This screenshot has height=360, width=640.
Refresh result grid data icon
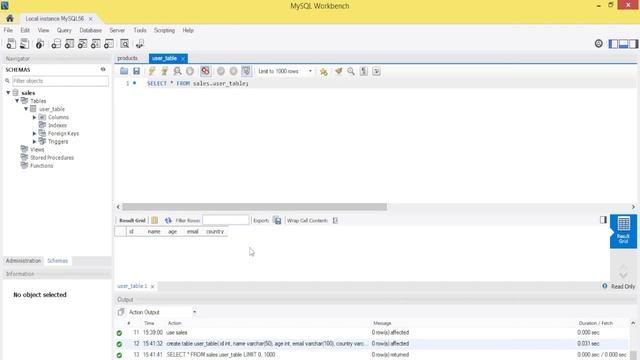point(168,220)
